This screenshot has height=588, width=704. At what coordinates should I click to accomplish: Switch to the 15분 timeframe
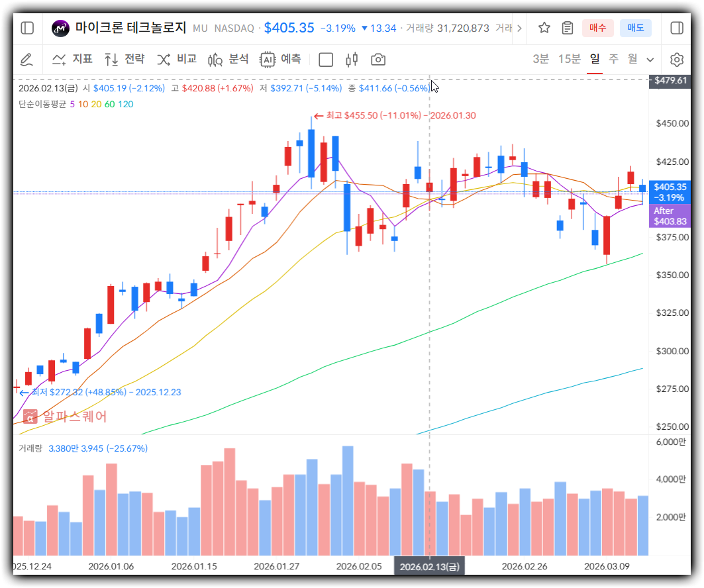(569, 59)
